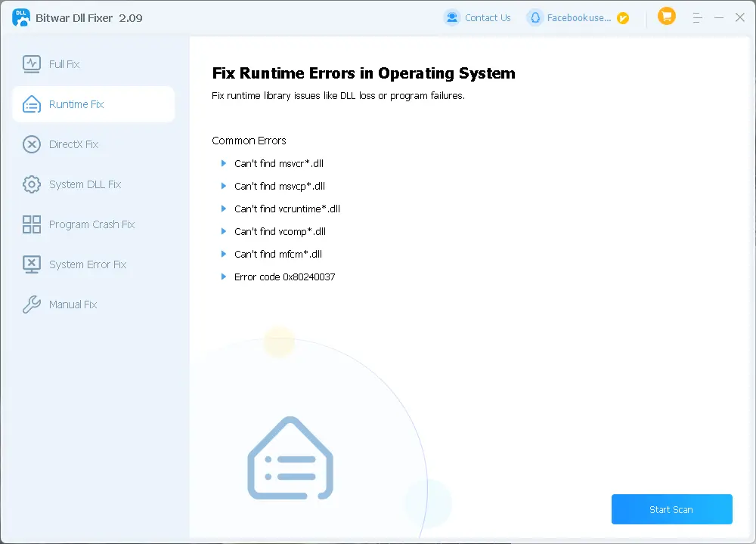756x544 pixels.
Task: Minimize the Bitwar Dll Fixer window
Action: [x=719, y=17]
